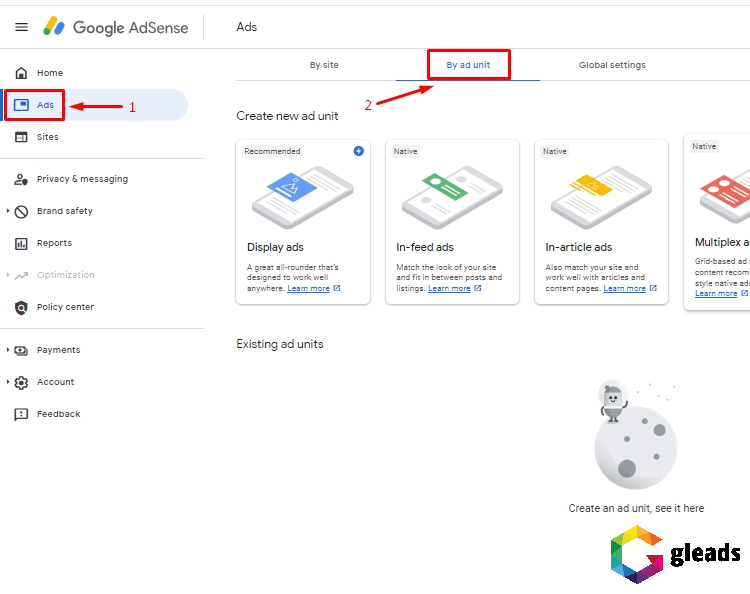The image size is (750, 594).
Task: Open Policy center from sidebar
Action: click(x=65, y=307)
